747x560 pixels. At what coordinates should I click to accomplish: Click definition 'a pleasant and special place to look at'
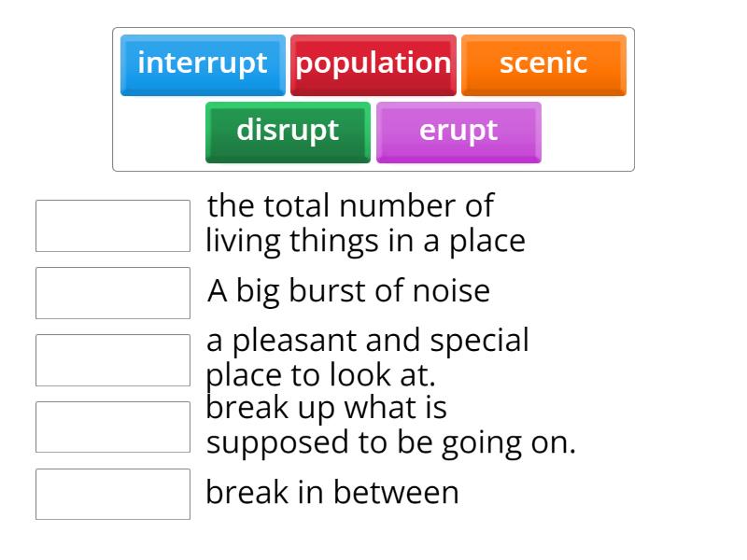[x=367, y=357]
